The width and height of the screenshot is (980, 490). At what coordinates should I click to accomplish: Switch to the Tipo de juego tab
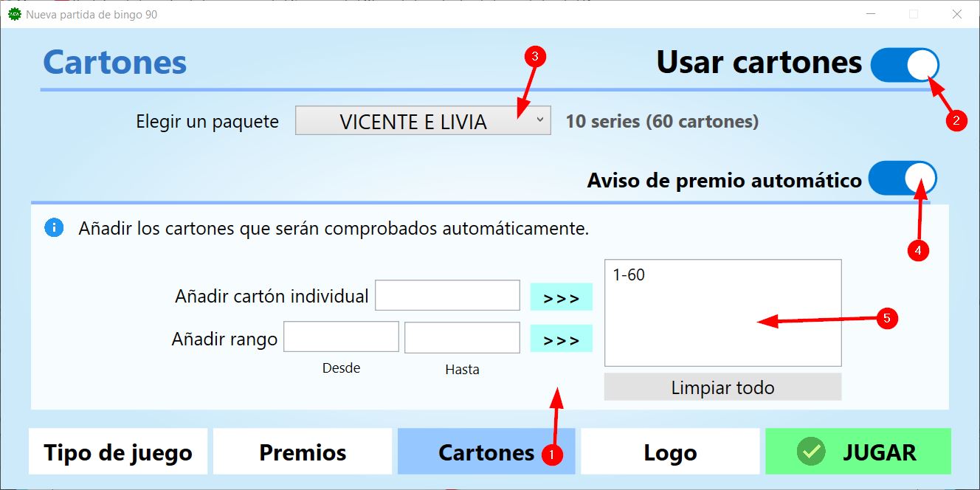pyautogui.click(x=118, y=452)
